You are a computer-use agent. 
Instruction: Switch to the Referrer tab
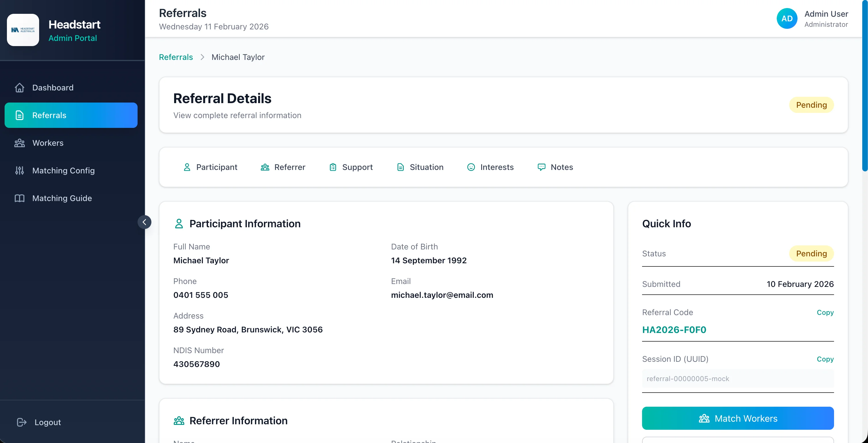click(283, 167)
